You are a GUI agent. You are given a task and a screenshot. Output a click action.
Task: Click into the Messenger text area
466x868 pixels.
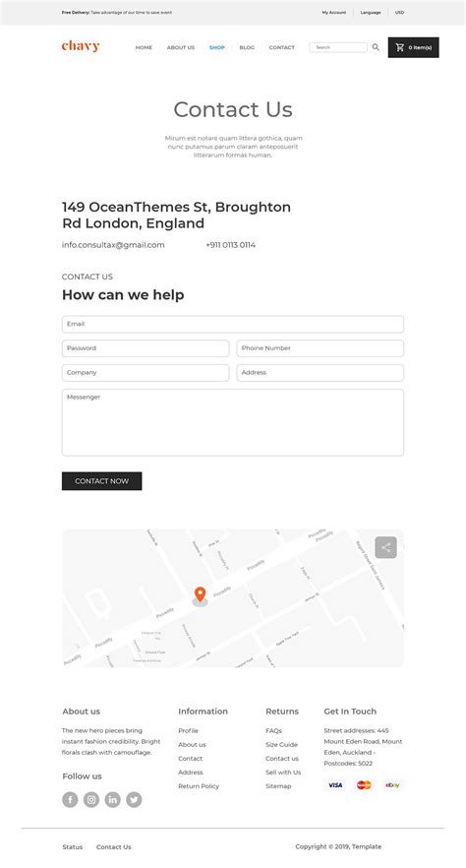coord(233,422)
